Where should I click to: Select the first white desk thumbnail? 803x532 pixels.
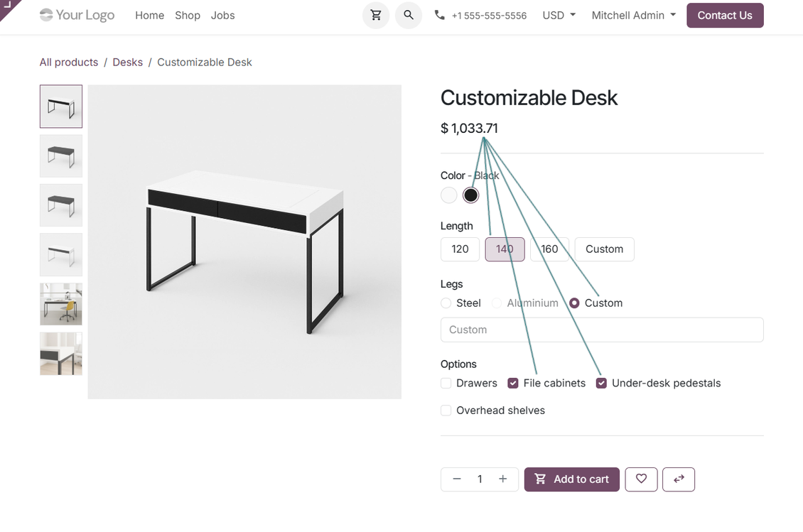[x=61, y=107]
